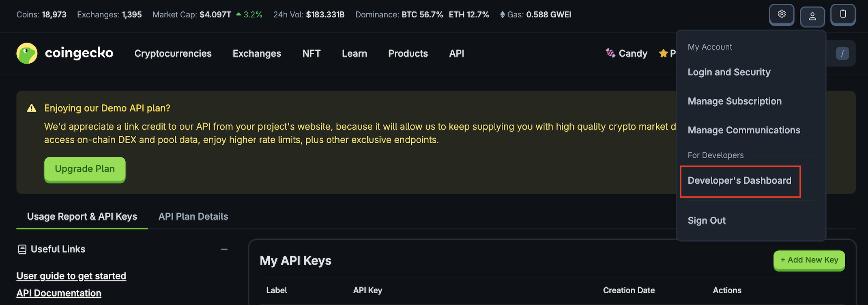This screenshot has height=305, width=868.
Task: Select Manage Subscription menu entry
Action: coord(734,101)
